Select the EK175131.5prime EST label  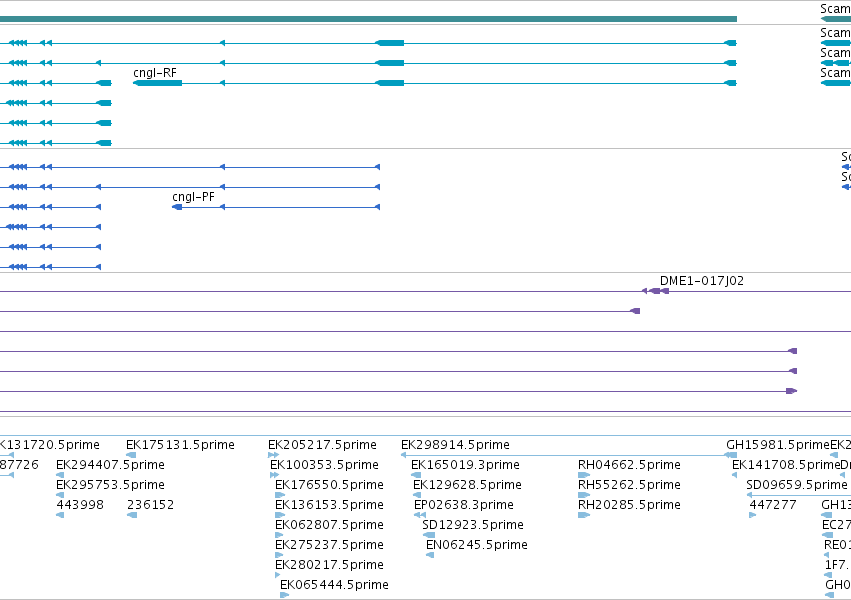(180, 445)
